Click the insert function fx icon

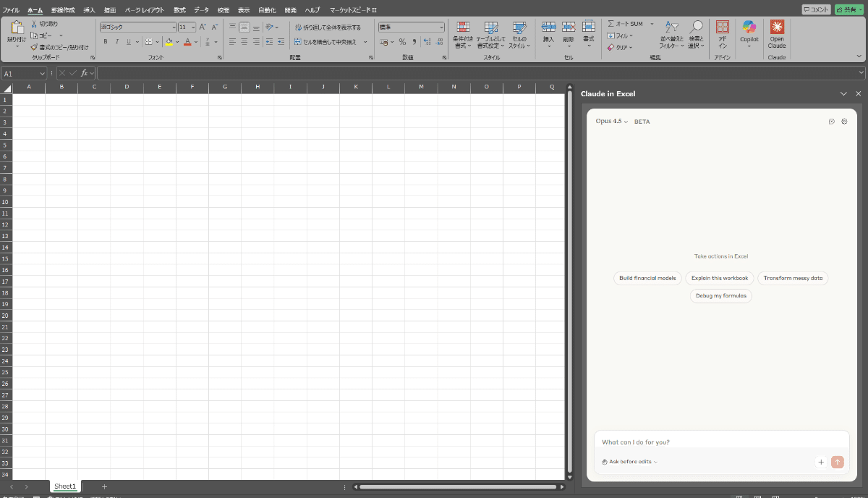click(x=85, y=73)
